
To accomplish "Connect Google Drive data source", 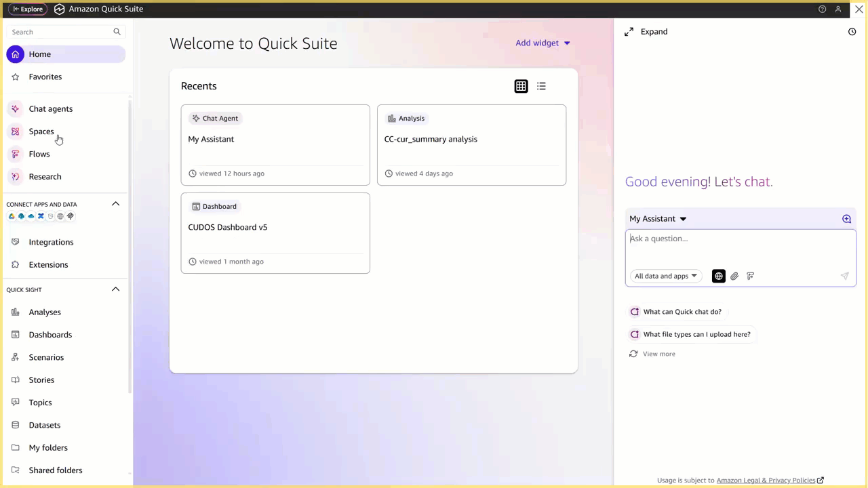I will pos(12,216).
